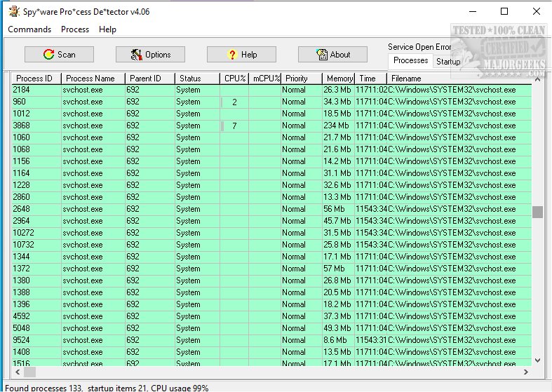Select process row with ID 2648
The width and height of the screenshot is (552, 392).
[271, 210]
